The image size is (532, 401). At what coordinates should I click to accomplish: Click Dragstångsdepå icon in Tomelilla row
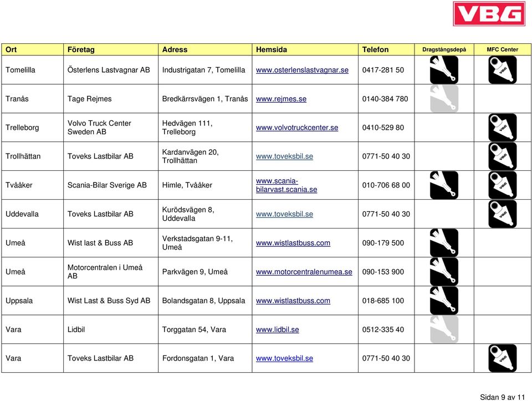coord(444,69)
